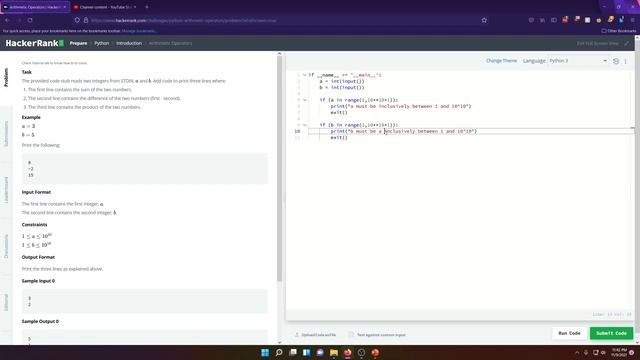640x360 pixels.
Task: Click the Change Theme link
Action: [501, 61]
